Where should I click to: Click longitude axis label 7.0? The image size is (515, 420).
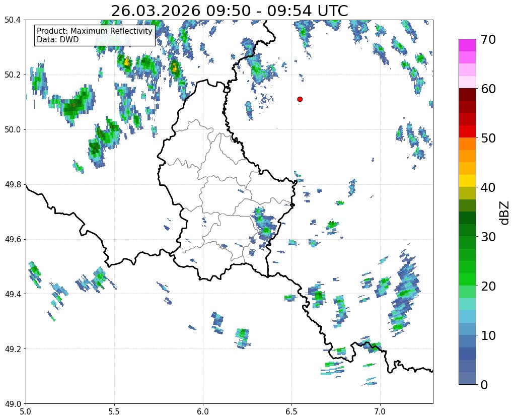click(381, 412)
